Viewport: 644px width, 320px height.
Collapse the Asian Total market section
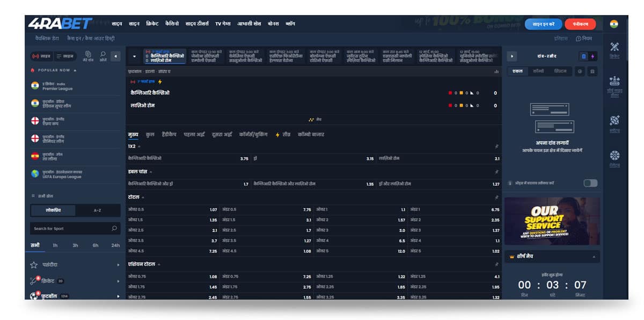159,264
